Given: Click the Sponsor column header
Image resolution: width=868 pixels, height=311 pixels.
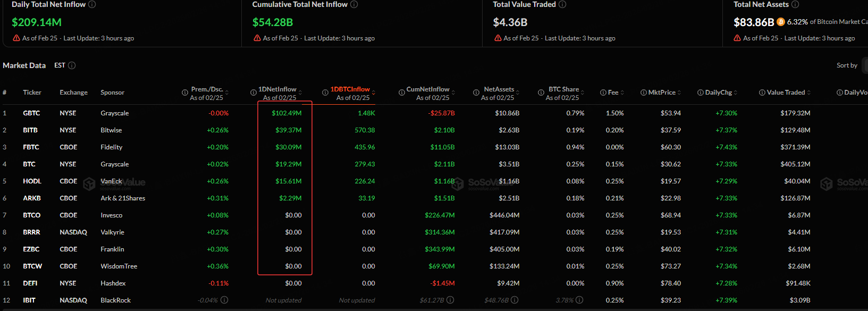Looking at the screenshot, I should (x=113, y=93).
